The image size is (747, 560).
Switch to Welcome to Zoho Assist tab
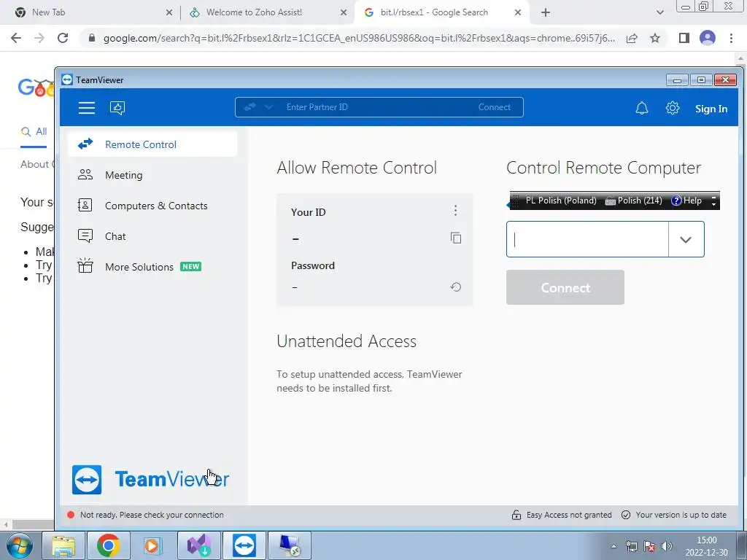tap(268, 12)
